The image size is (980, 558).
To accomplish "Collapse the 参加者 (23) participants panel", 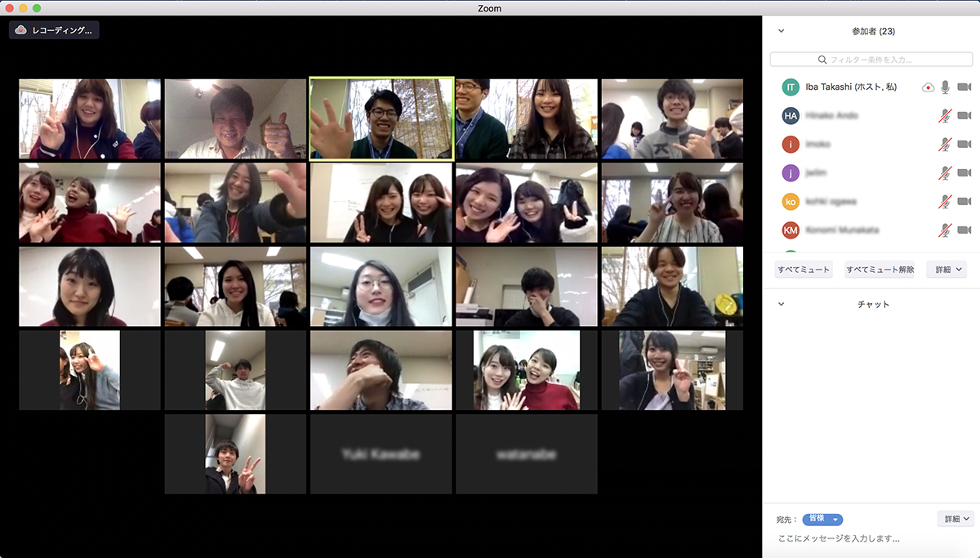I will click(x=782, y=31).
